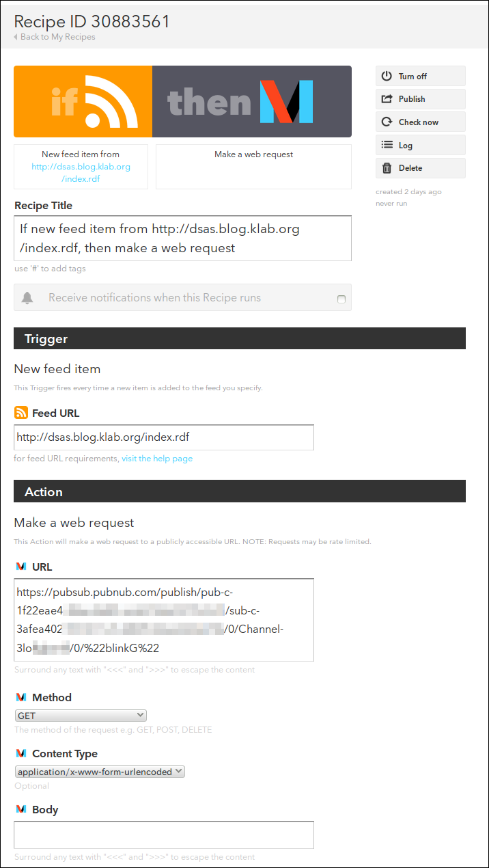
Task: Click the share icon beside Publish
Action: coord(387,99)
